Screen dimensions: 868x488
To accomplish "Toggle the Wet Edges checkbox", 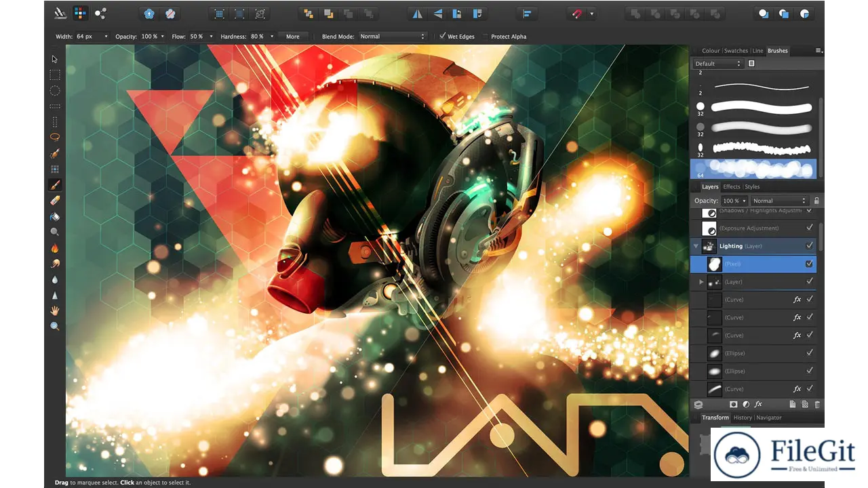I will tap(443, 36).
